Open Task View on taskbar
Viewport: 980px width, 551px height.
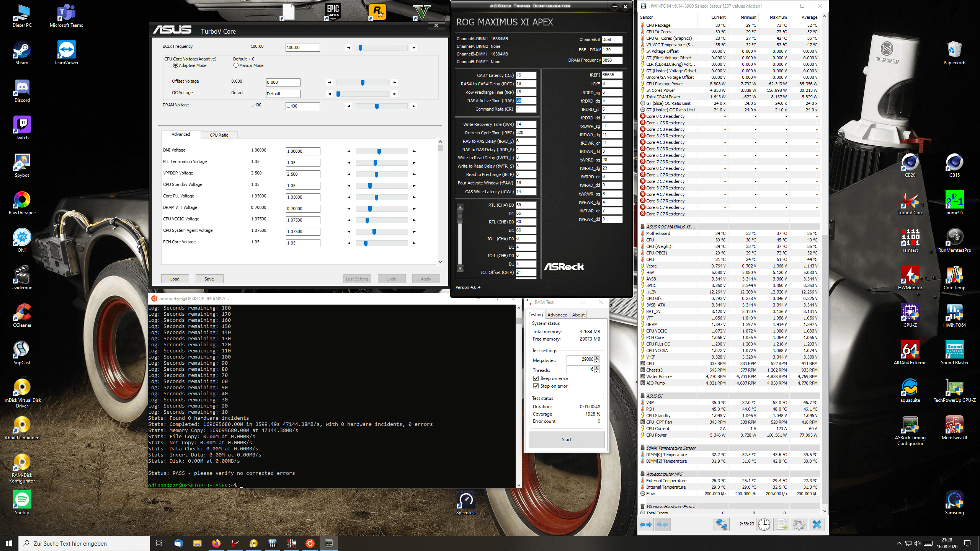[x=159, y=543]
